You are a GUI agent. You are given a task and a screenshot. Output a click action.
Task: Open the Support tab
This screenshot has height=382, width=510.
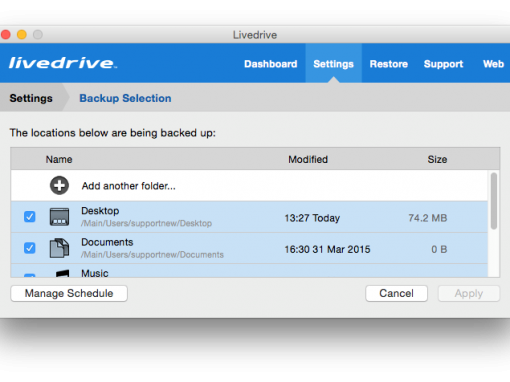coord(443,64)
